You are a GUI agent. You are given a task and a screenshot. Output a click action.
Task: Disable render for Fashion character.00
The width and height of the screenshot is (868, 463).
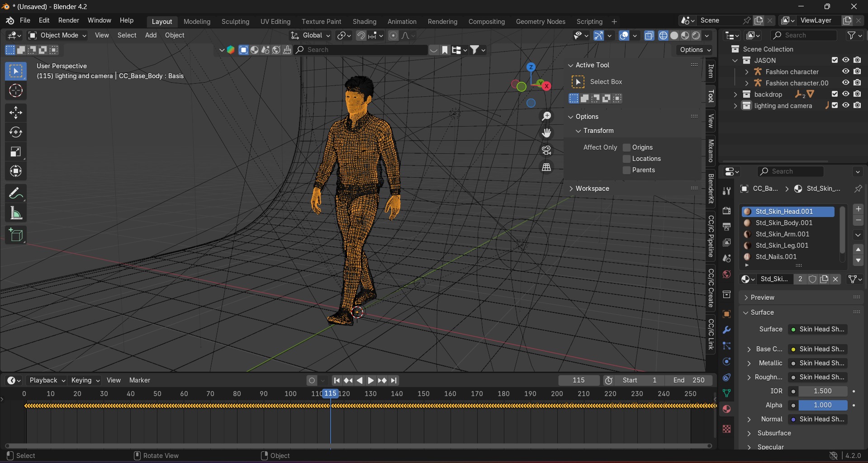tap(857, 83)
